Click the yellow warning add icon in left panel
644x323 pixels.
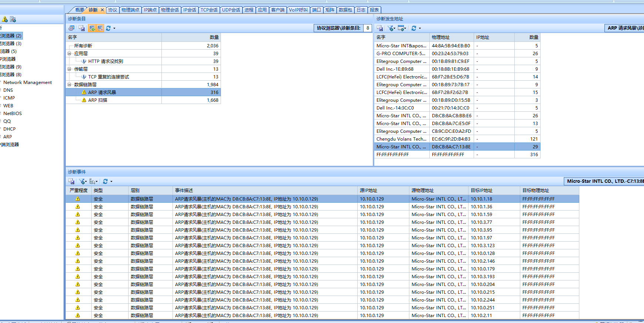[x=5, y=19]
